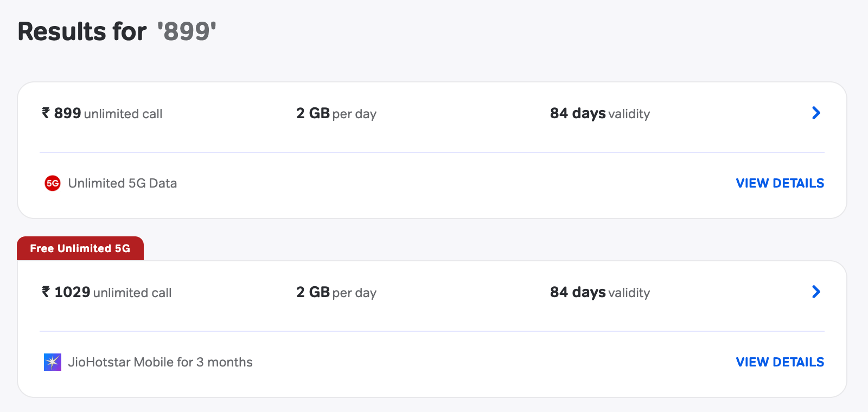Click the rupee symbol before 1029

click(46, 292)
